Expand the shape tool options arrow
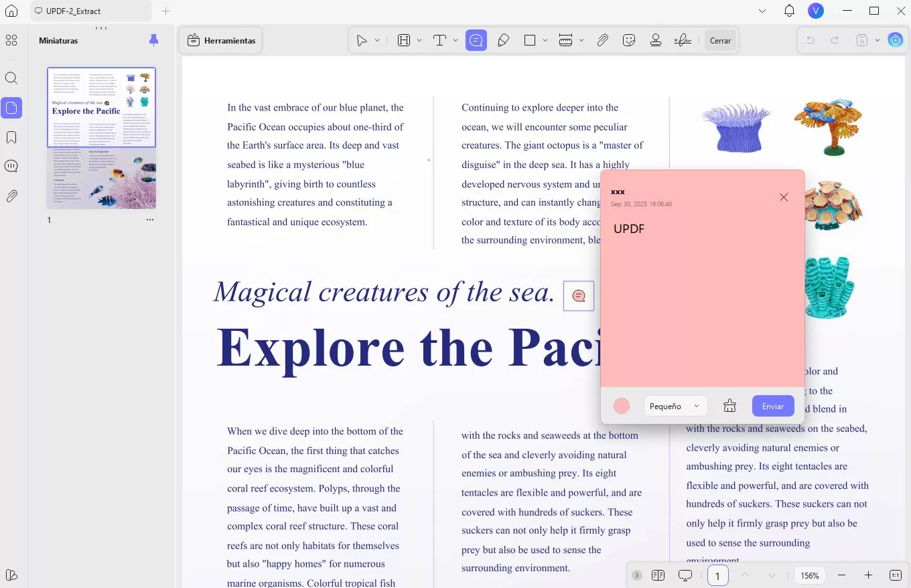 point(545,41)
